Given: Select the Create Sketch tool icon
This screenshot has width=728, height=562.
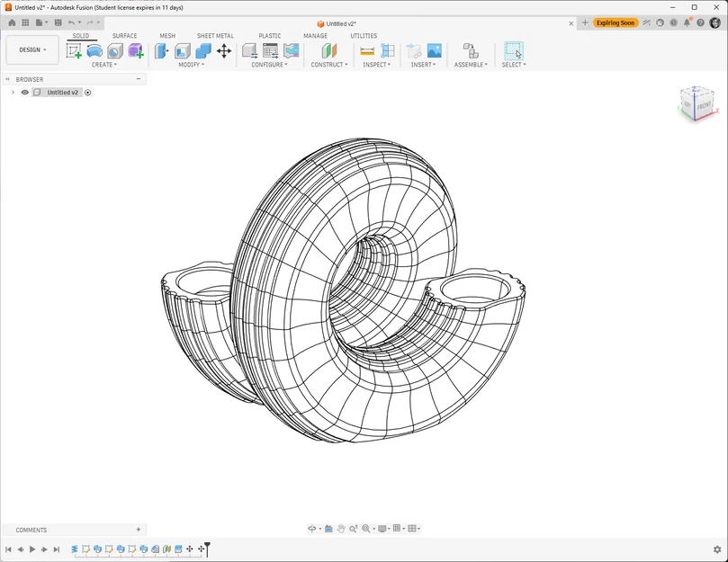Looking at the screenshot, I should [x=74, y=50].
